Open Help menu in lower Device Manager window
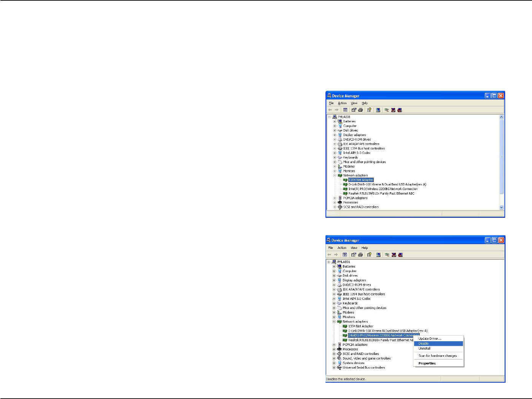Screen dimensions: 532x399 [365, 248]
